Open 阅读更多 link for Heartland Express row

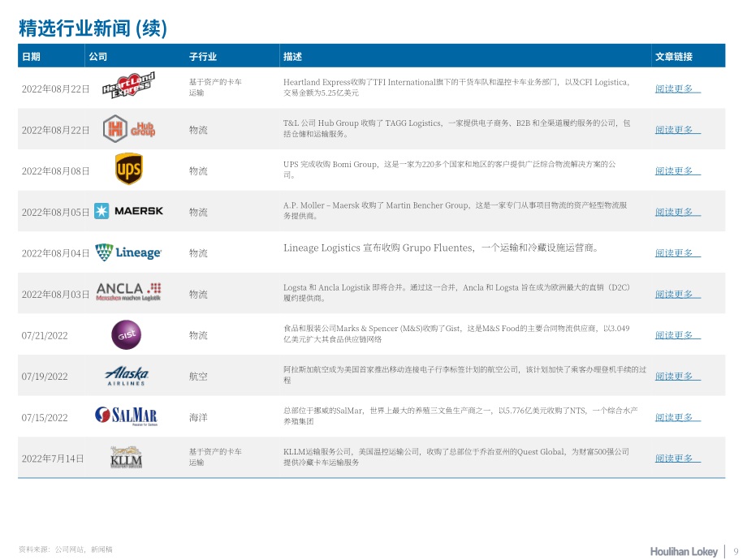(x=677, y=88)
